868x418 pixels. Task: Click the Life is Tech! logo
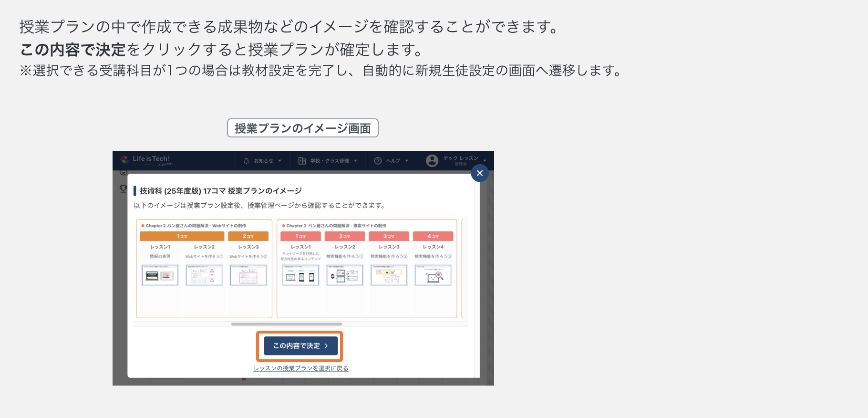pyautogui.click(x=146, y=160)
